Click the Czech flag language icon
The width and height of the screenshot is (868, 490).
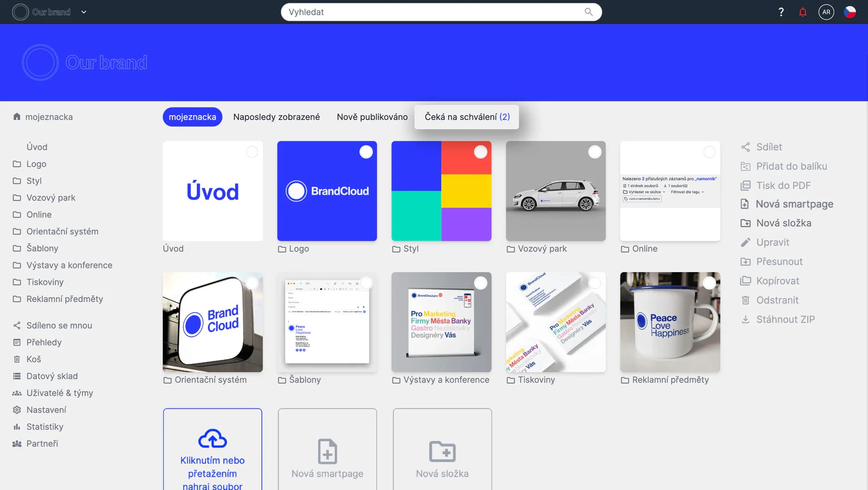point(849,12)
